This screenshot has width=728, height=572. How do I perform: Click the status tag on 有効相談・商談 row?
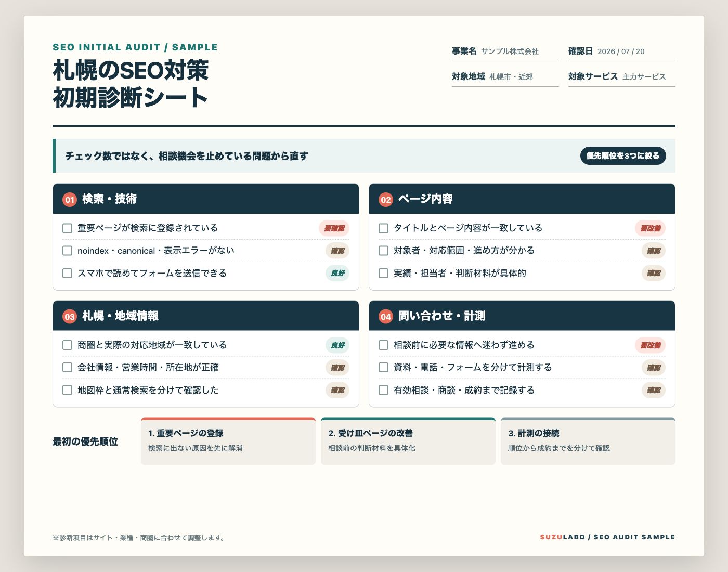654,390
